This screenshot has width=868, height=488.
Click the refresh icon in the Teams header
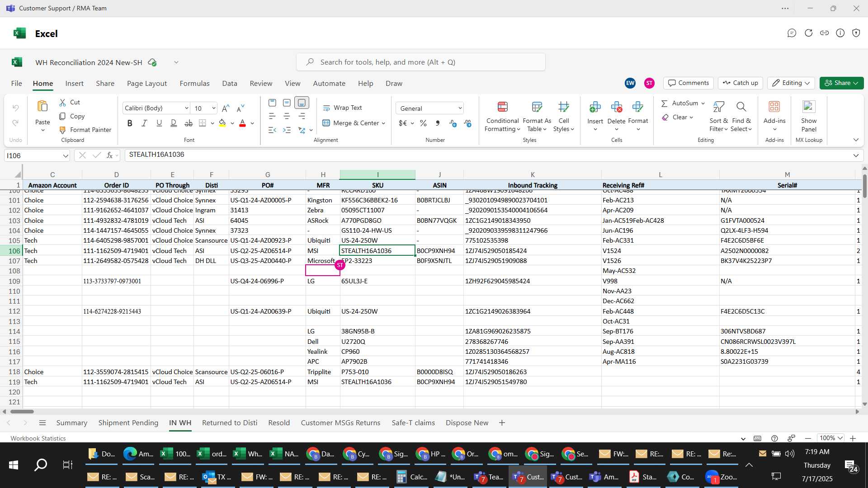point(808,33)
